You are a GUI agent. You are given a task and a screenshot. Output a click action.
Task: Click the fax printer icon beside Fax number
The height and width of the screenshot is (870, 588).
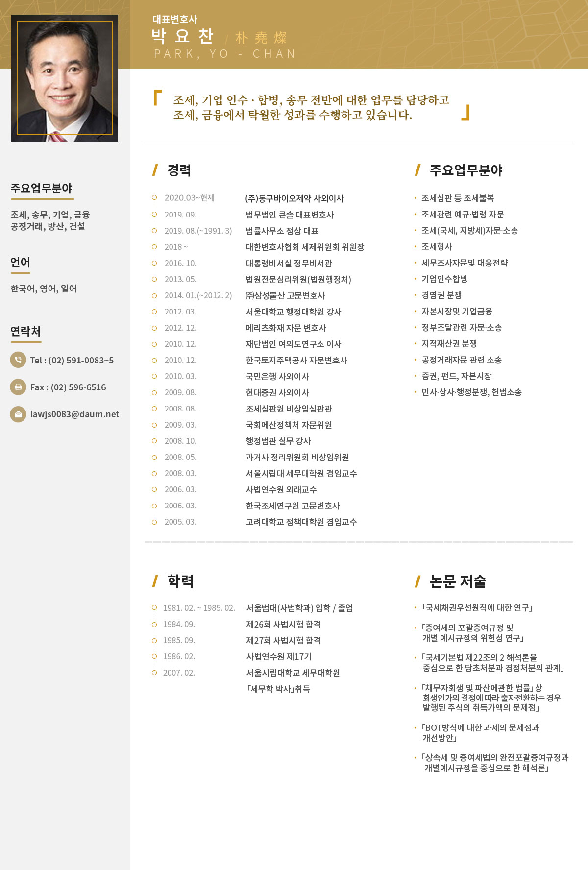[18, 387]
